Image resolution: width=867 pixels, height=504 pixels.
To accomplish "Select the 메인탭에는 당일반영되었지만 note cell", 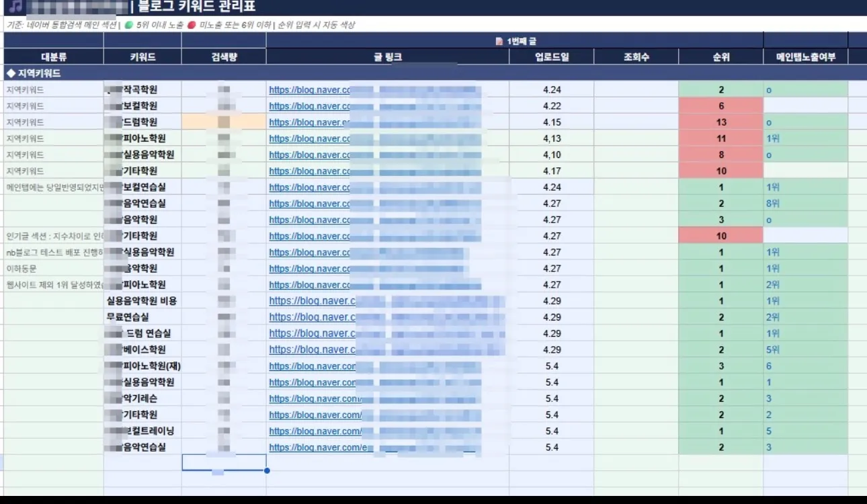I will pos(54,187).
